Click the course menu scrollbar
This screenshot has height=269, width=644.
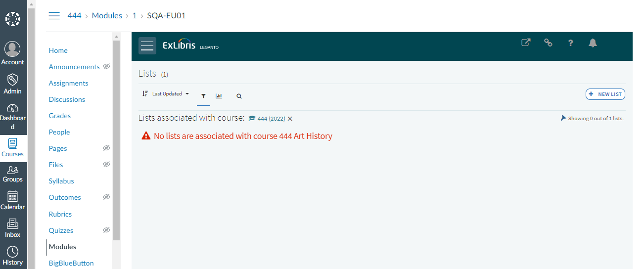116,138
